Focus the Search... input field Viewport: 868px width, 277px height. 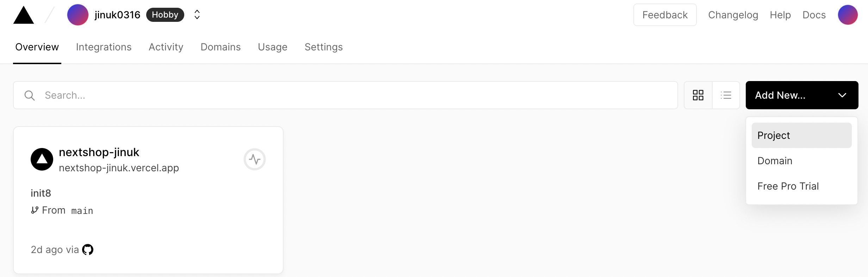(x=346, y=95)
